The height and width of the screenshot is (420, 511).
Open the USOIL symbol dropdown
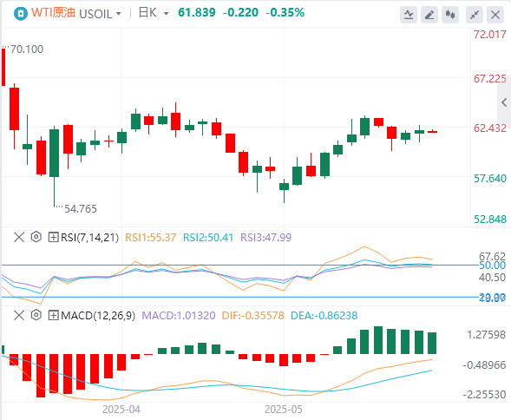tap(101, 14)
